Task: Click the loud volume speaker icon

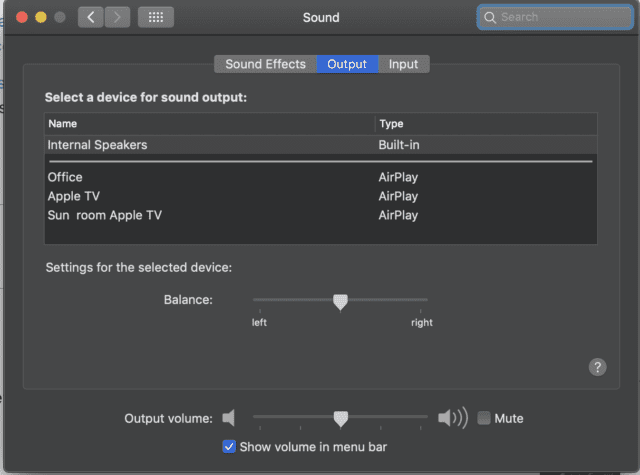Action: pos(452,418)
